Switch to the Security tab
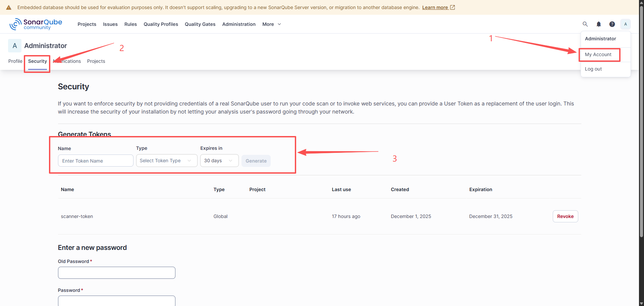Viewport: 644px width, 306px height. pos(37,61)
